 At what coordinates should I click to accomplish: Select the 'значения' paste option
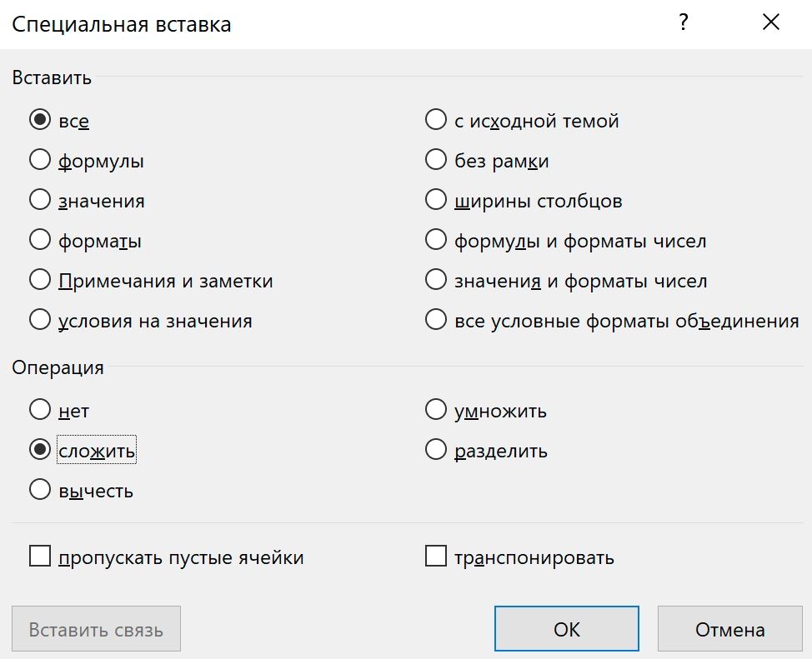40,201
